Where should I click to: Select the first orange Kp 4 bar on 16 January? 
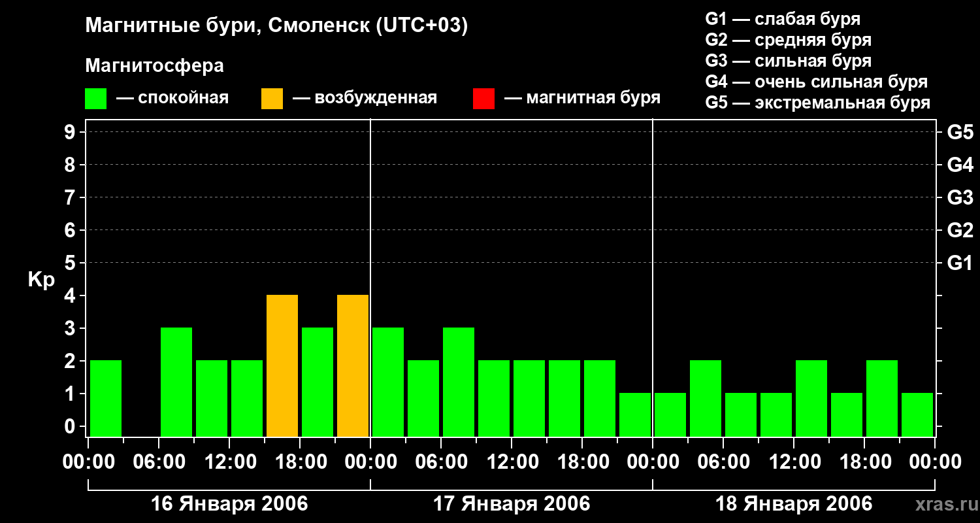coord(282,365)
